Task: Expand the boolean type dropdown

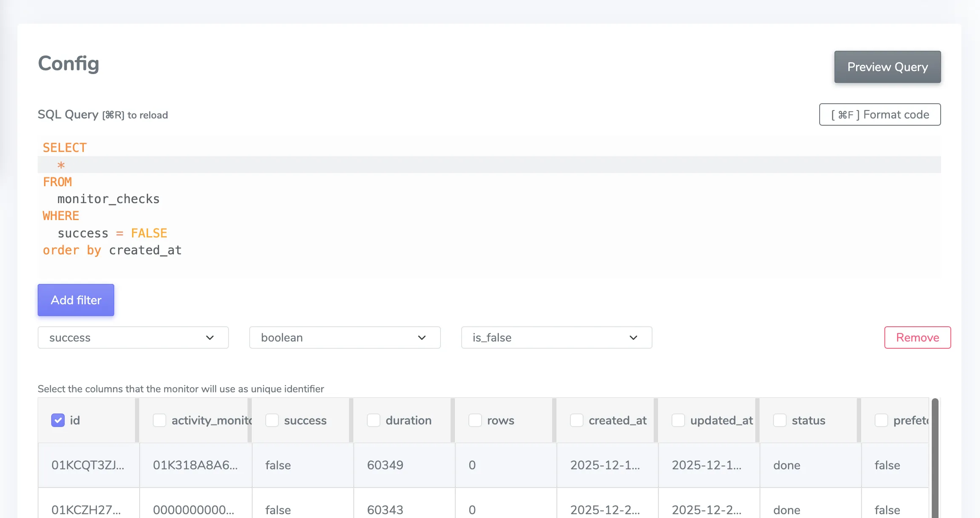Action: [344, 337]
